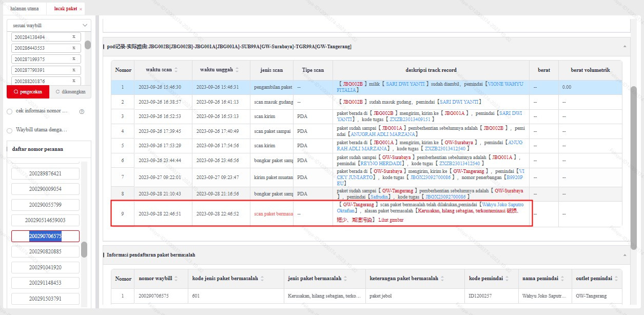Remove waybill 200288201876 from the list
This screenshot has width=644, height=315.
pyautogui.click(x=73, y=81)
